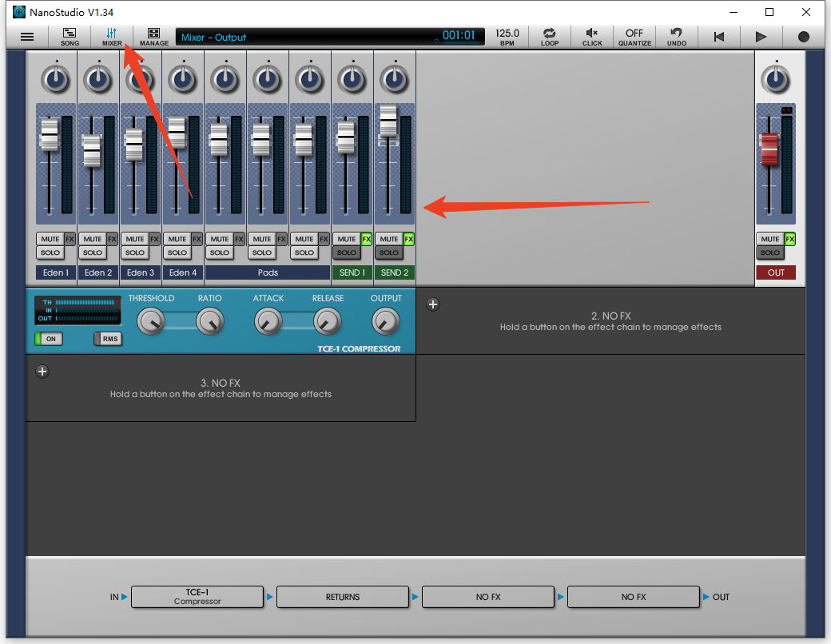Screen dimensions: 831x644
Task: Click the red OUT master fader
Action: [769, 149]
